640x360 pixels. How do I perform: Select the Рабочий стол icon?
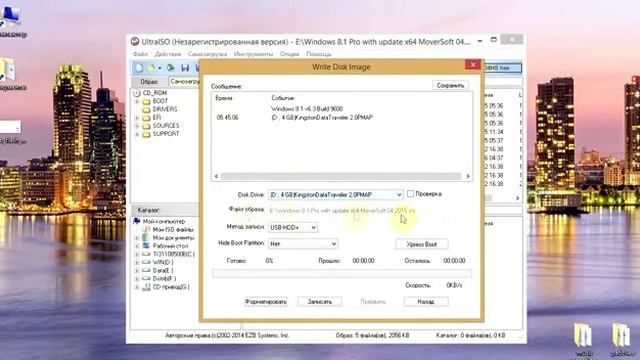[146, 246]
